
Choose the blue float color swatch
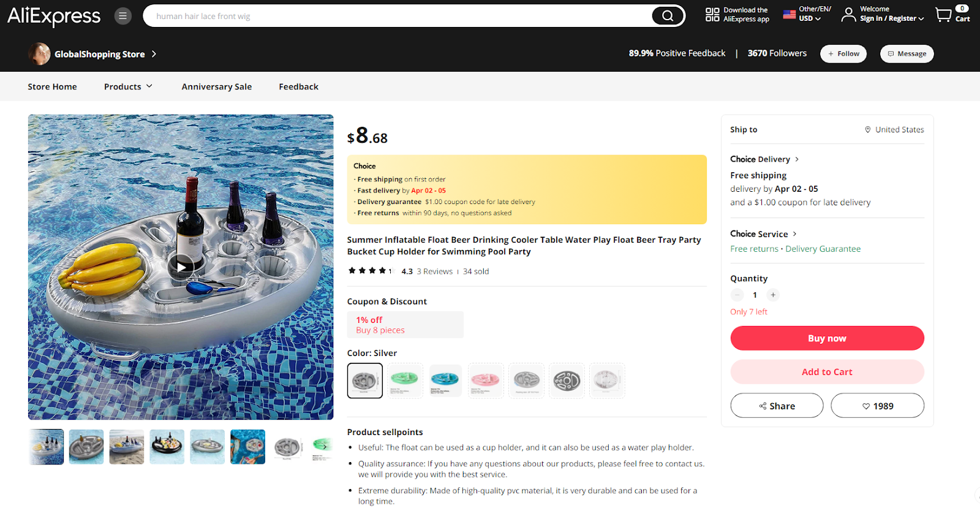pyautogui.click(x=445, y=381)
